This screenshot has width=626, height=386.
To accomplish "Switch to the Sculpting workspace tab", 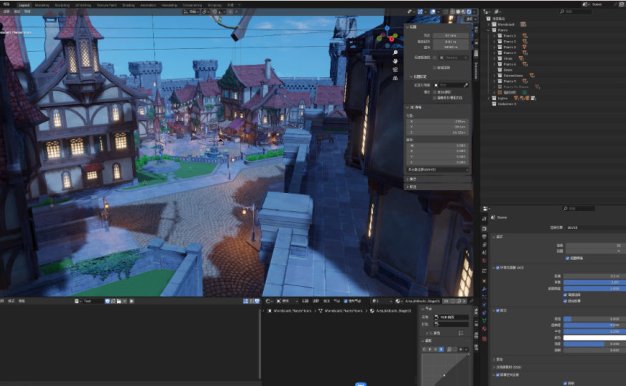I will coord(62,5).
